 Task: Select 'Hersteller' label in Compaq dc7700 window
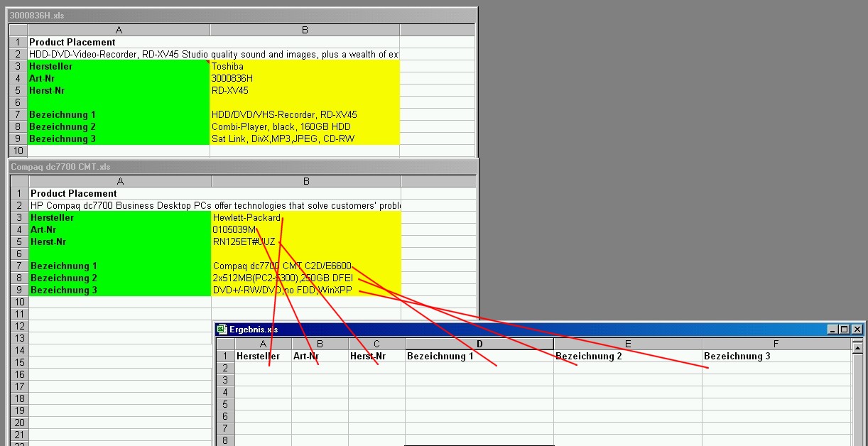point(120,218)
